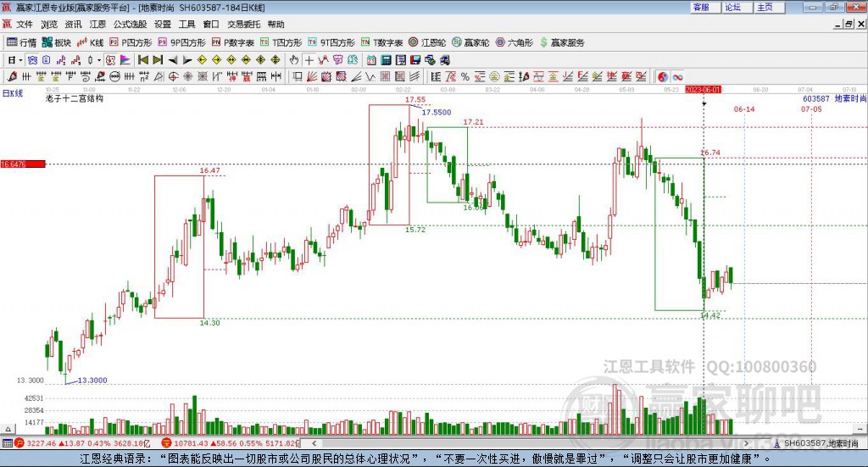Viewport: 868px width, 467px height.
Task: Click the 日K线 label
Action: (12, 93)
